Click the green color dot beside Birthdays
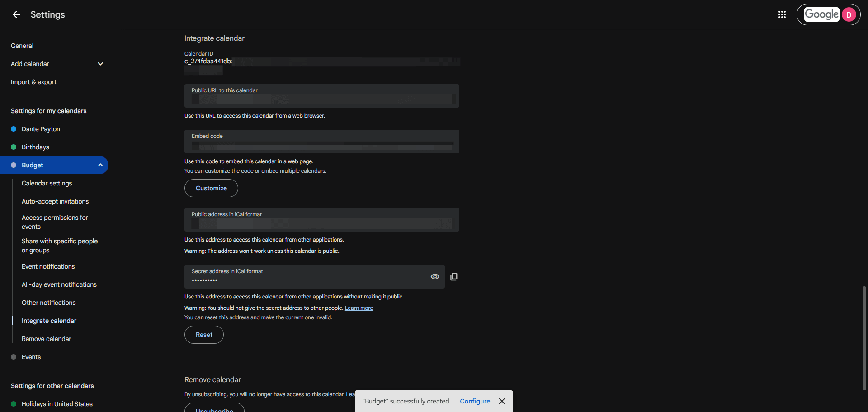 point(14,147)
